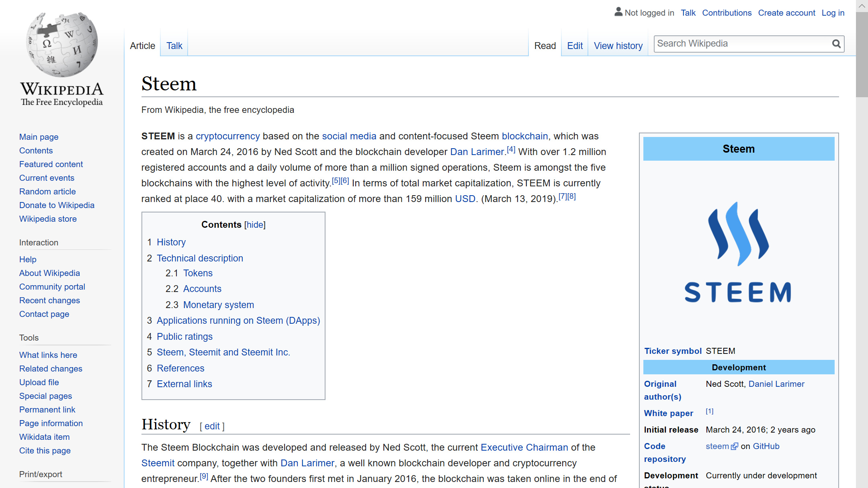
Task: Open What links here tool
Action: (48, 355)
